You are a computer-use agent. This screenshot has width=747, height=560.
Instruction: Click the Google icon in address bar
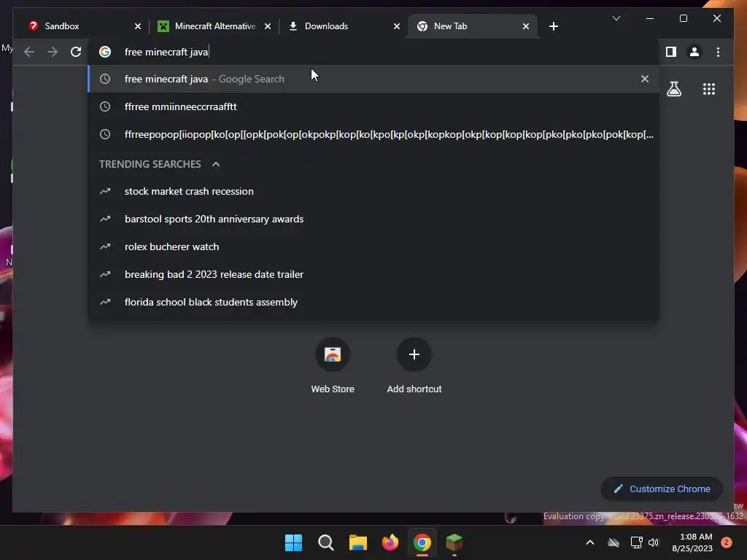pos(105,52)
